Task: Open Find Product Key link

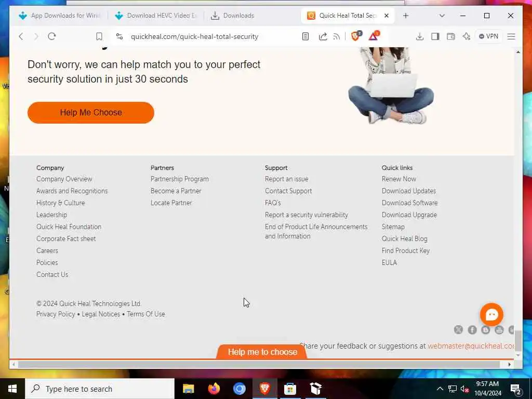Action: pyautogui.click(x=405, y=251)
